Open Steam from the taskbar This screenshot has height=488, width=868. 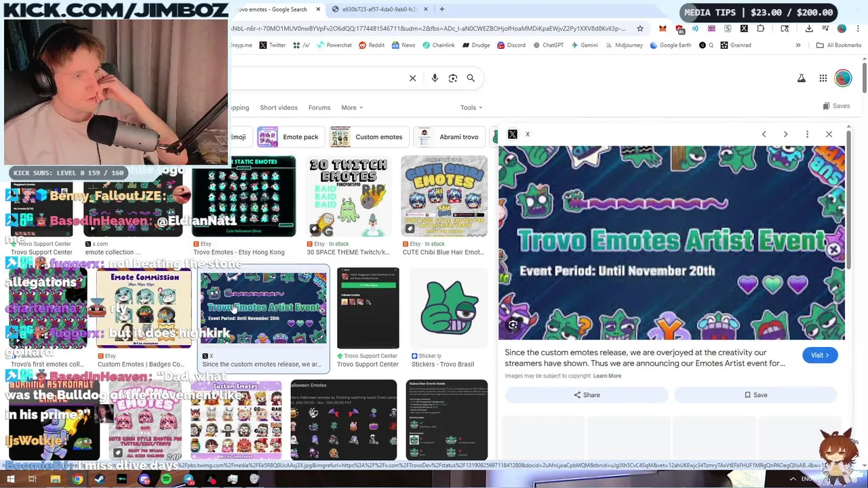100,480
